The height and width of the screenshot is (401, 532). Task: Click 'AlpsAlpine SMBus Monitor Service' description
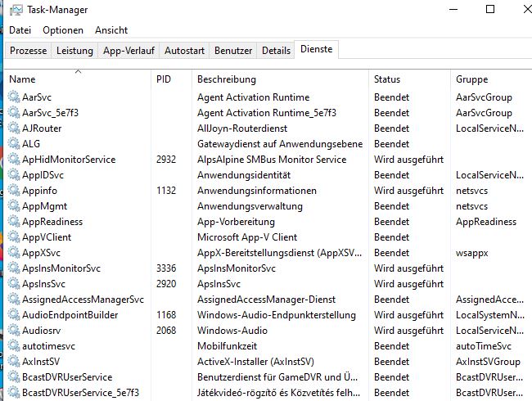pos(272,159)
